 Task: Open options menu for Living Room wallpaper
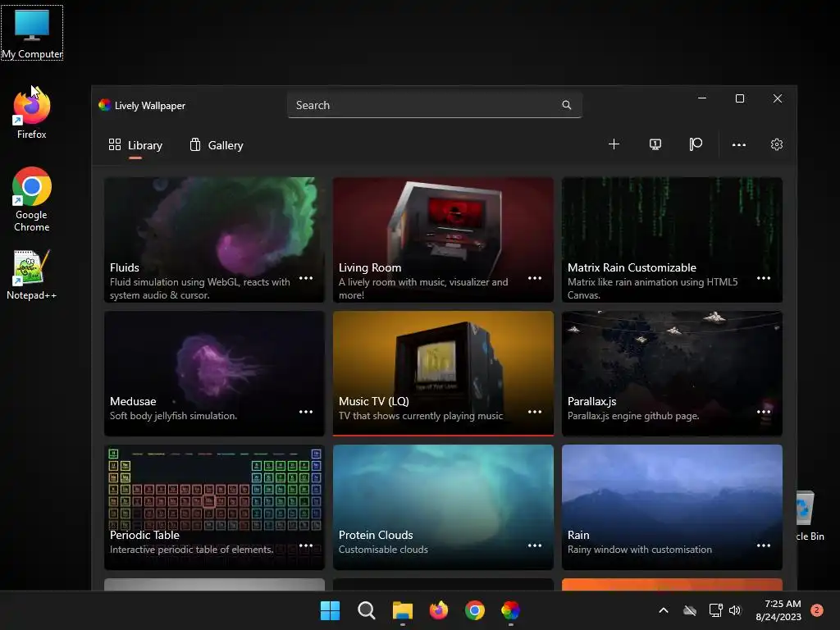pyautogui.click(x=535, y=278)
